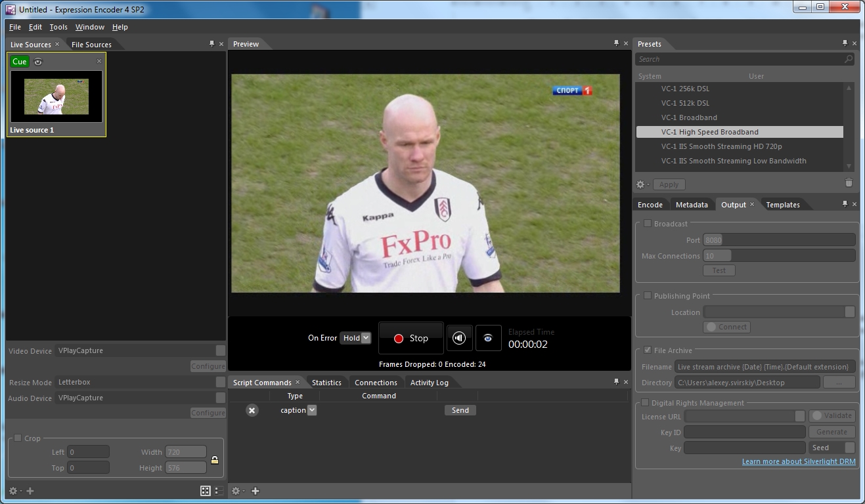Switch sources to list view
Screen dimensions: 865x504
(x=219, y=491)
